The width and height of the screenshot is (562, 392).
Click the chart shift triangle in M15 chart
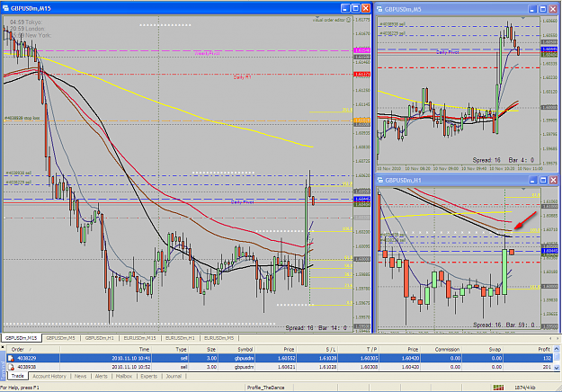click(x=317, y=17)
